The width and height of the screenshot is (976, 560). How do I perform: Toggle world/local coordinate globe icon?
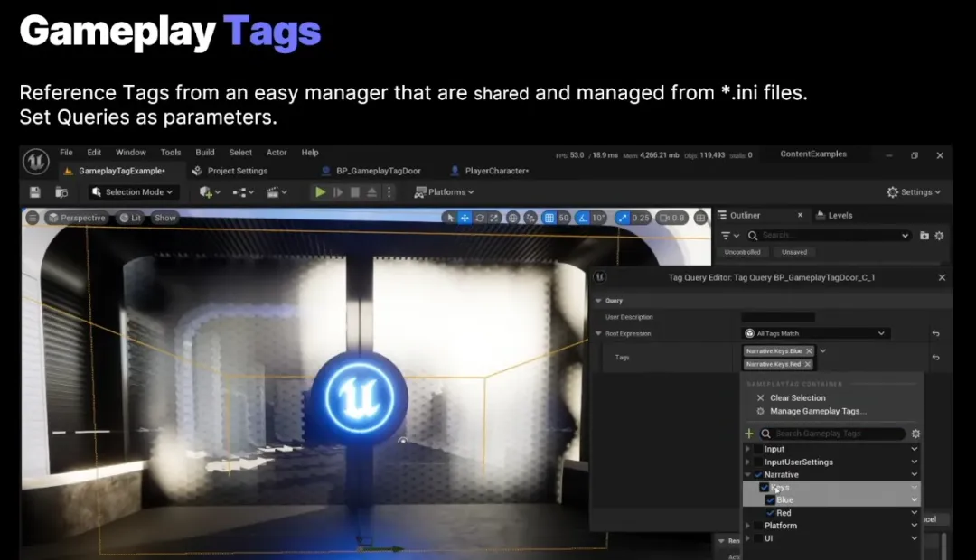[513, 218]
